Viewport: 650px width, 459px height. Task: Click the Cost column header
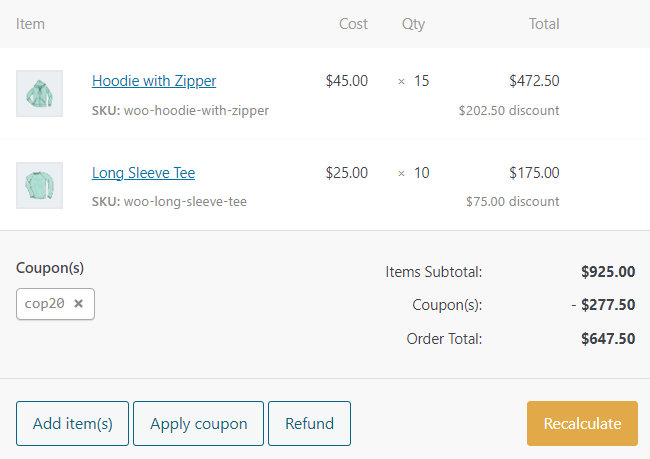352,24
